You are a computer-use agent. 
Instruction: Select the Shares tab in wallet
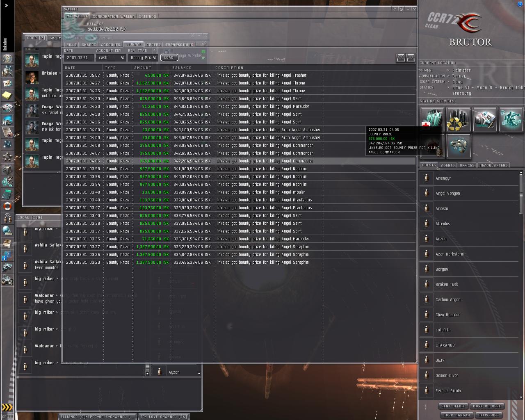(x=89, y=45)
